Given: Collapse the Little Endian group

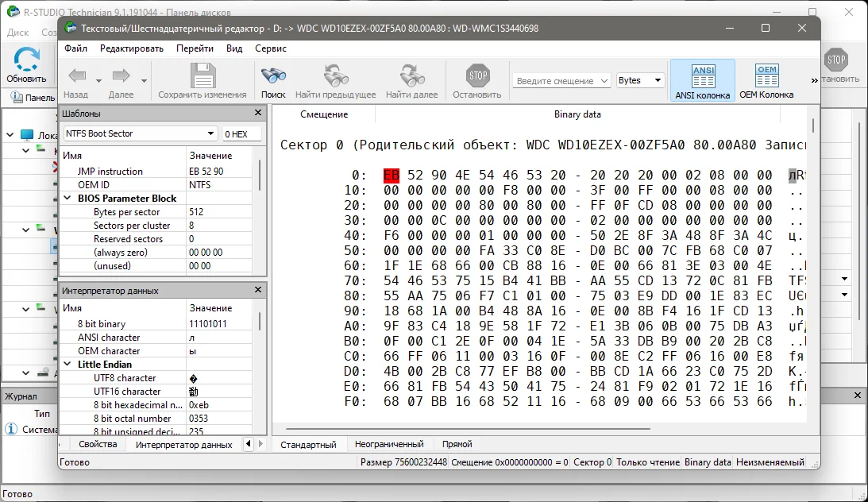Looking at the screenshot, I should pos(68,364).
